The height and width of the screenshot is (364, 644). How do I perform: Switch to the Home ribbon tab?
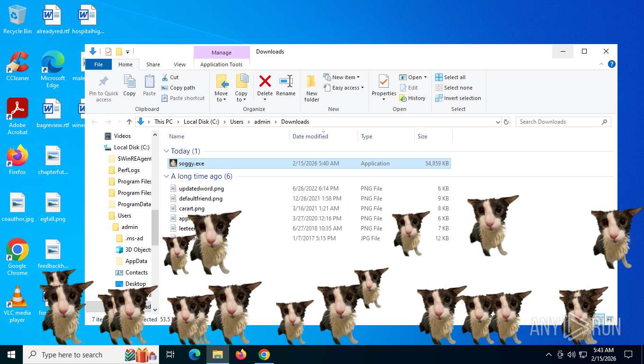[125, 64]
